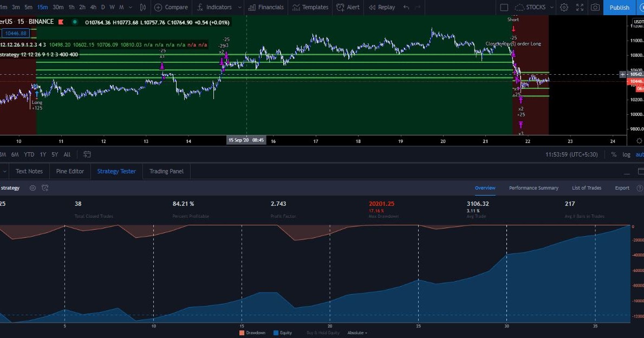Select the 15m timeframe
644x338 pixels.
(43, 7)
